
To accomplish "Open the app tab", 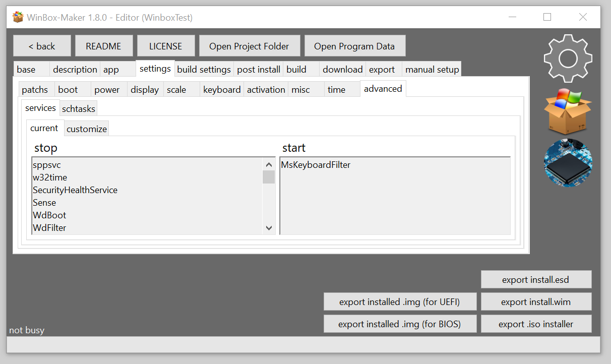I will 117,69.
